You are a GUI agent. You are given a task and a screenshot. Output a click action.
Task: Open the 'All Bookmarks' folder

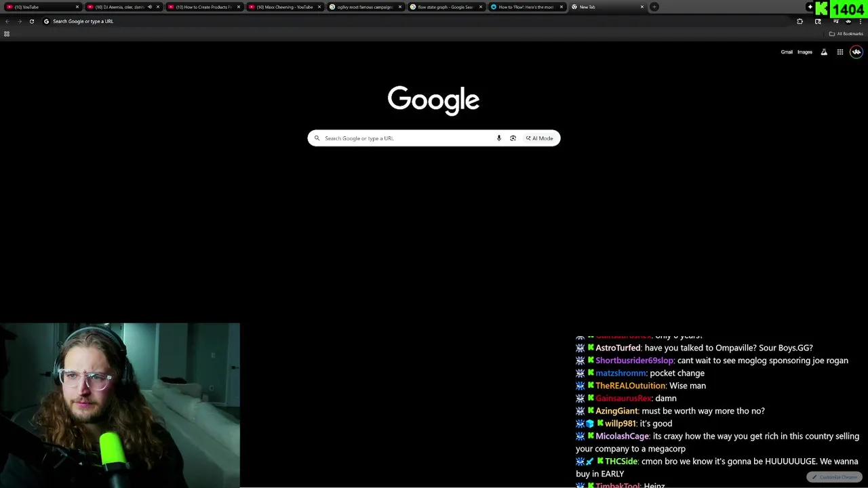click(846, 34)
